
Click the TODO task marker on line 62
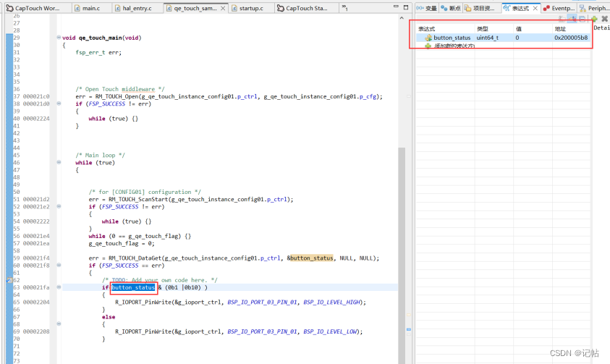click(9, 279)
